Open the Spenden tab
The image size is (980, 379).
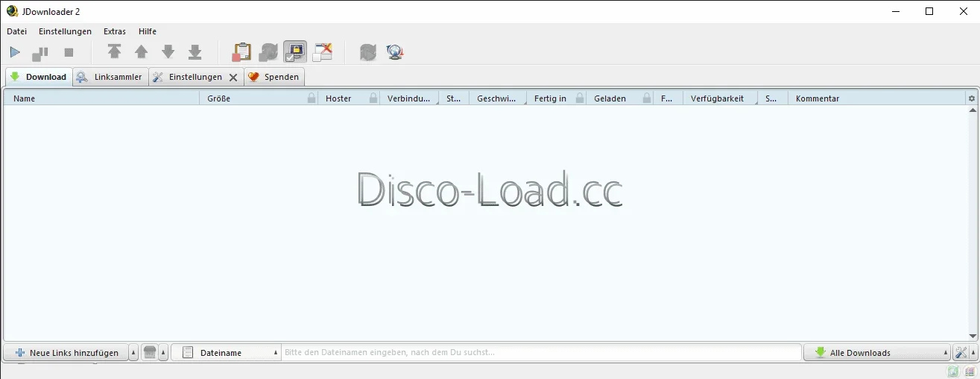274,77
